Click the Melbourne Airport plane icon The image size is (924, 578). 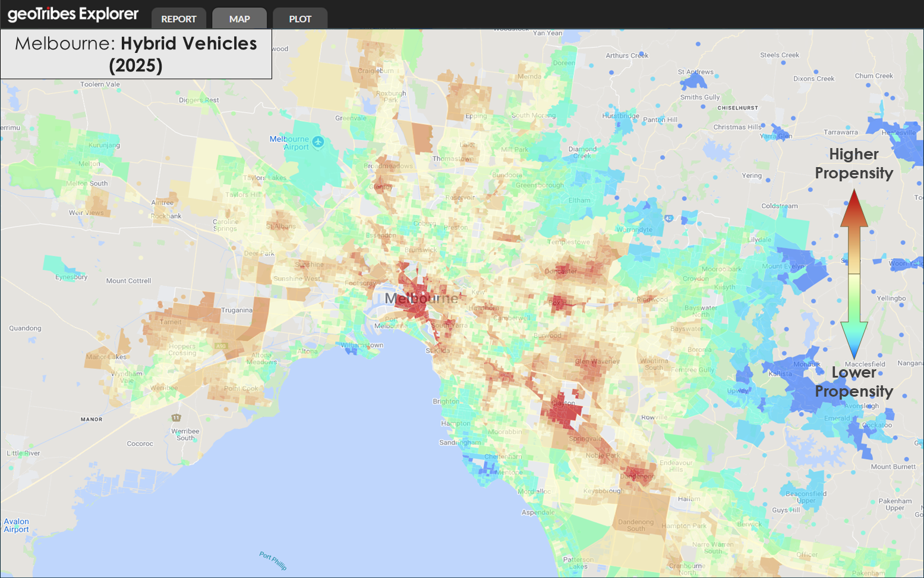coord(318,142)
